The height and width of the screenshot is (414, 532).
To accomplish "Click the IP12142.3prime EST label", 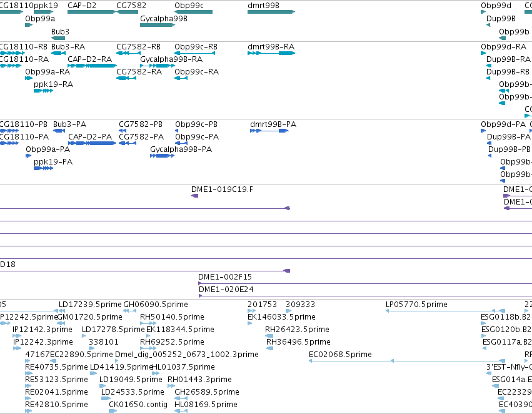I will point(42,330).
